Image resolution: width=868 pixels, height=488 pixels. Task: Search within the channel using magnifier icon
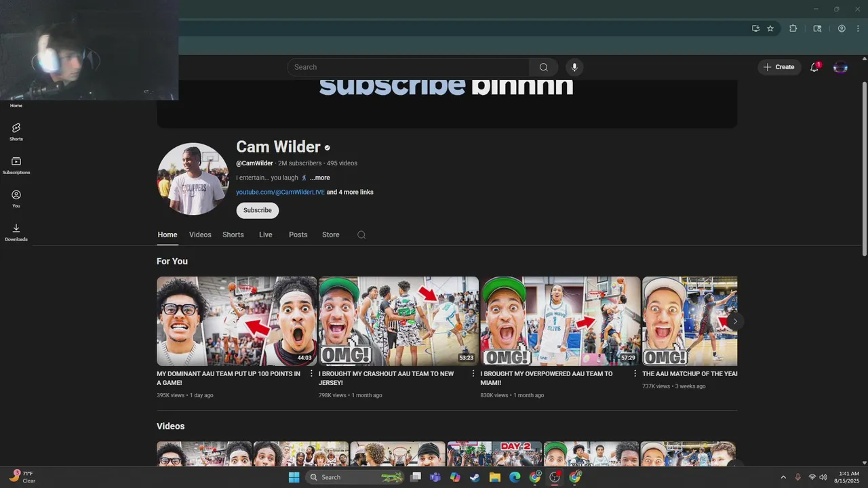pos(361,235)
